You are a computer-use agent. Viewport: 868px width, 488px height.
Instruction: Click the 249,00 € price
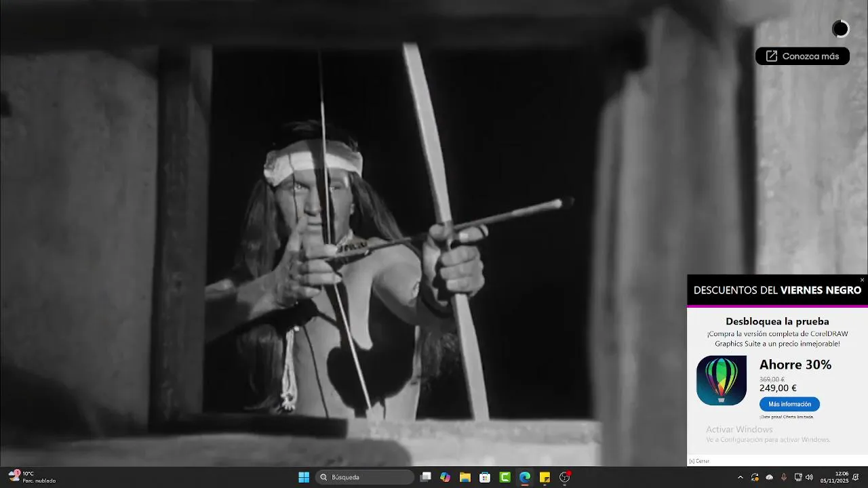778,388
